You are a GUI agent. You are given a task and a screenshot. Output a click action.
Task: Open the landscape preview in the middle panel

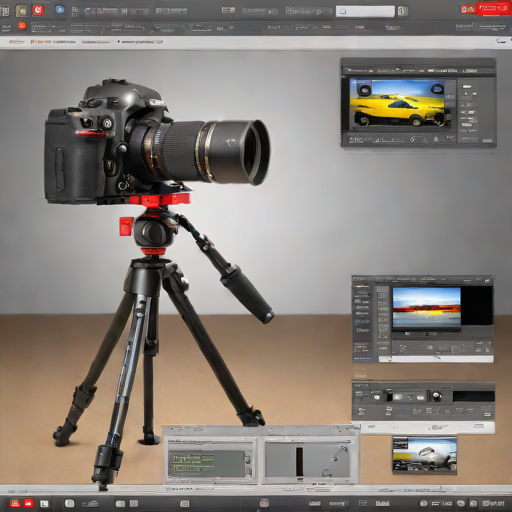(426, 307)
